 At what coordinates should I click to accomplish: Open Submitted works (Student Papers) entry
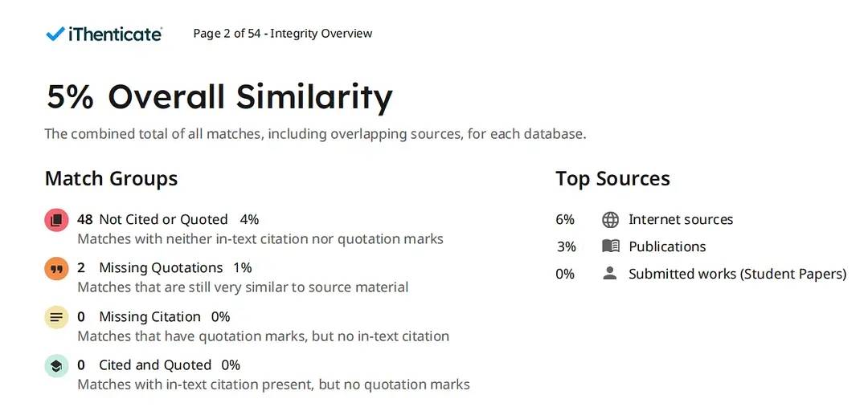[737, 274]
